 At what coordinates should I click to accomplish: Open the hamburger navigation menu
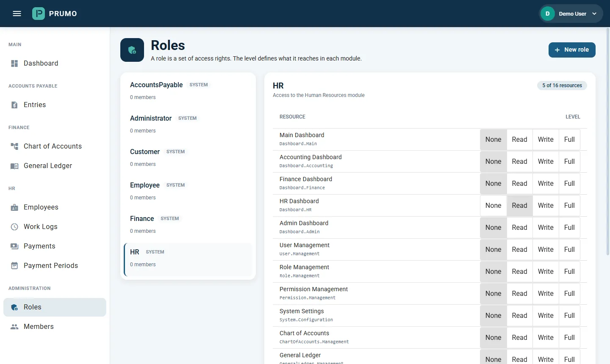(x=17, y=14)
